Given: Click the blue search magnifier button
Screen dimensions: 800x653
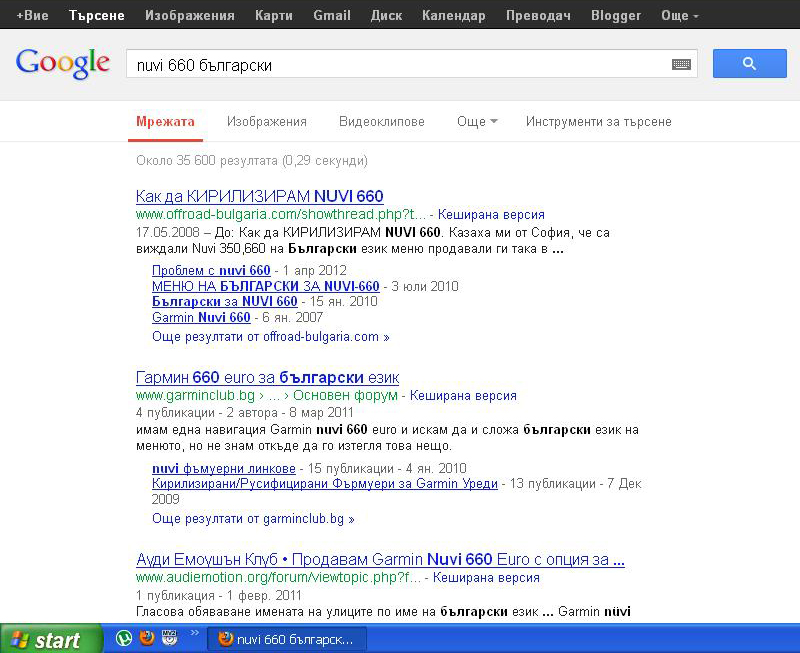Looking at the screenshot, I should pyautogui.click(x=749, y=64).
